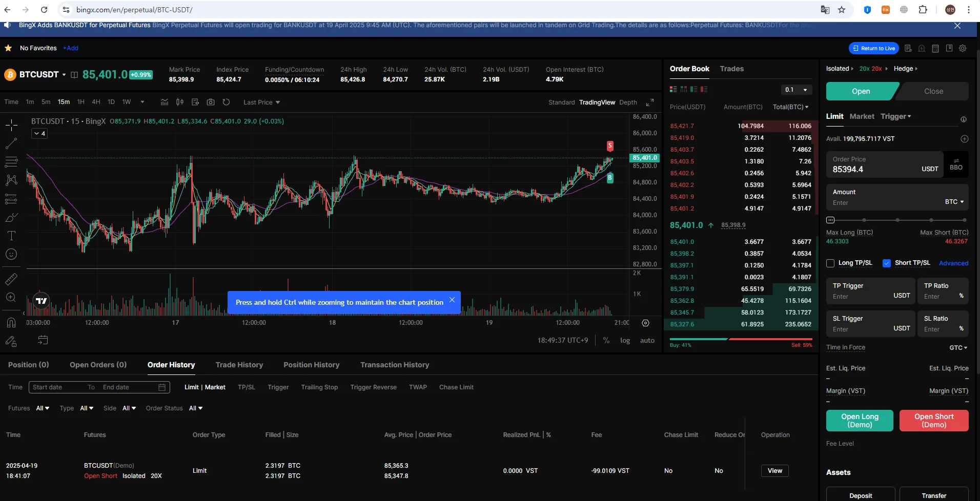Open the Fibonacci retracement tool
This screenshot has height=501, width=980.
(11, 162)
